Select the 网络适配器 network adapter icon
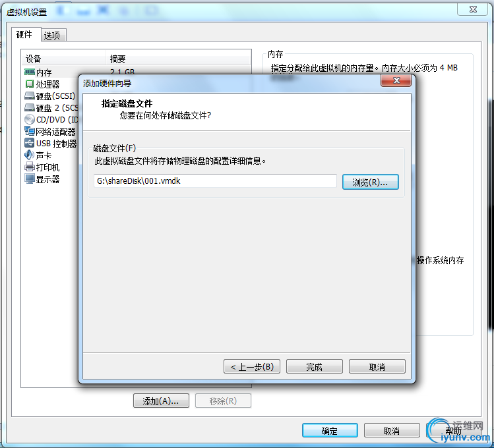 coord(29,131)
